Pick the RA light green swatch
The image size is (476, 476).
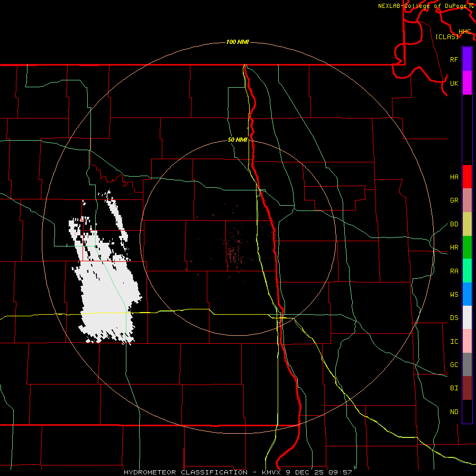[467, 270]
